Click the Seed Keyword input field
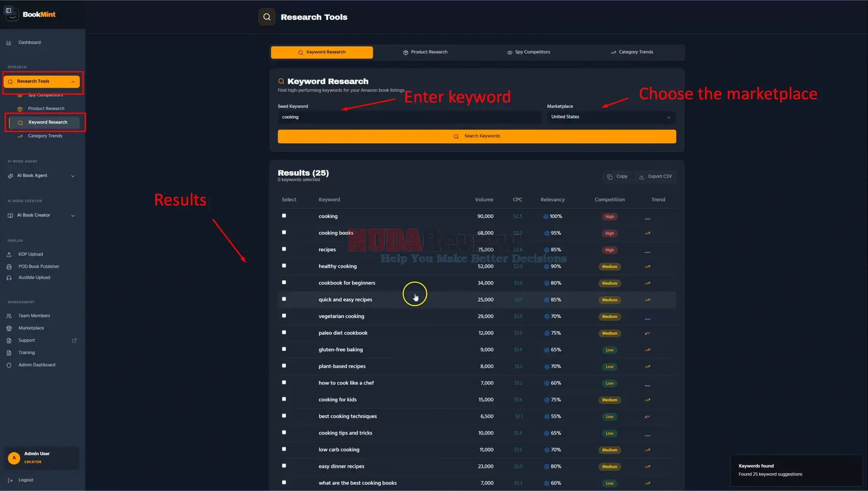This screenshot has width=868, height=491. click(409, 118)
